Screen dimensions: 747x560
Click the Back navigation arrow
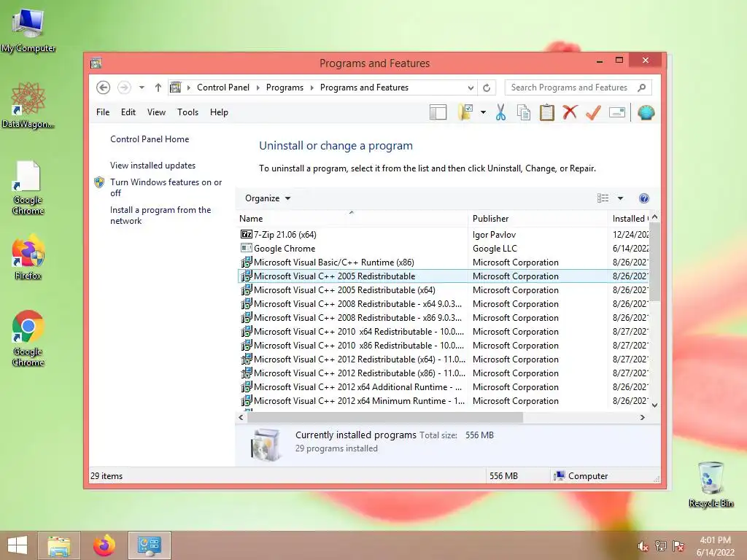point(103,87)
